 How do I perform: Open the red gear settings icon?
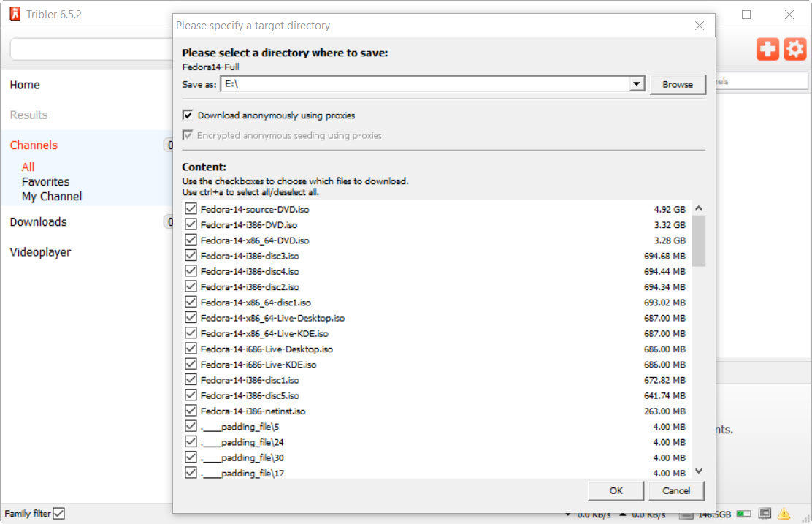(x=795, y=49)
